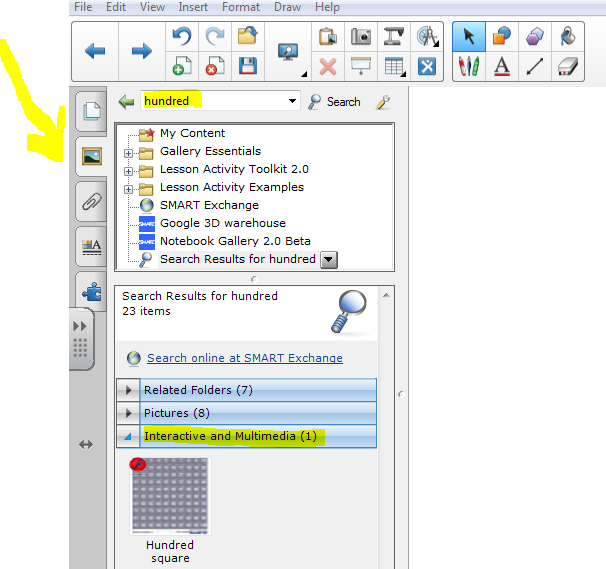Screen dimensions: 606x569
Task: Choose the Select arrow tool
Action: point(469,36)
